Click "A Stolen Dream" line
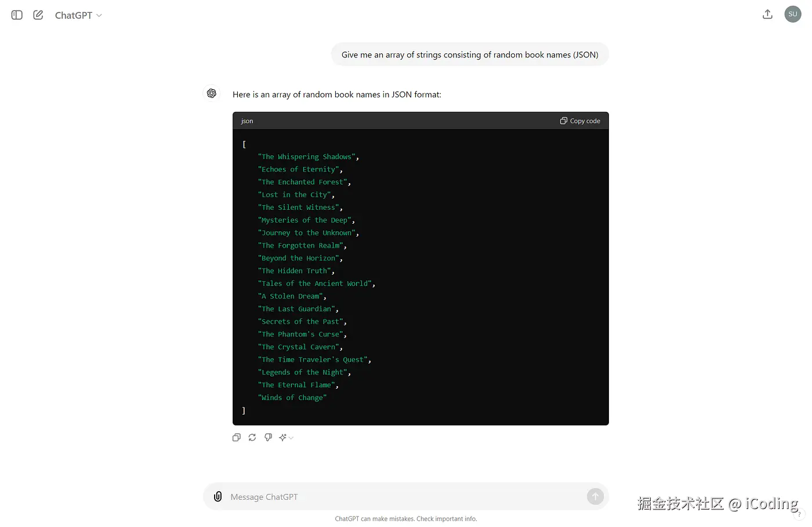Viewport: 812px width, 527px height. click(x=292, y=297)
